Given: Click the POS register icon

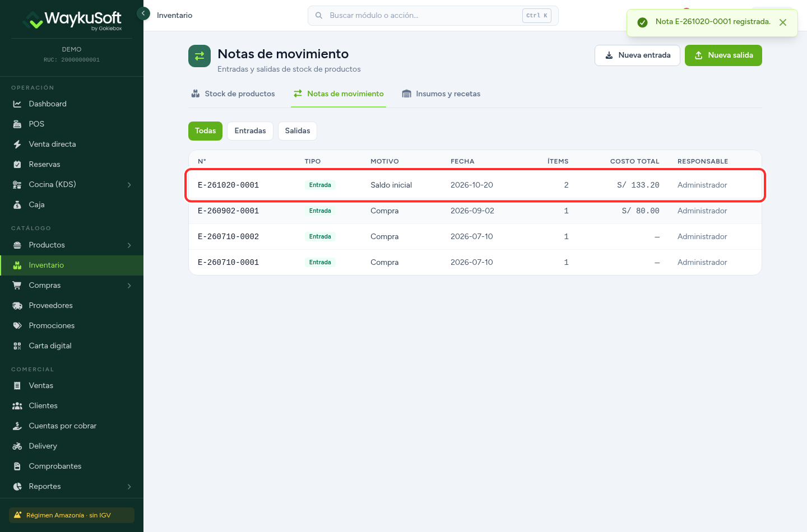Looking at the screenshot, I should click(x=17, y=124).
